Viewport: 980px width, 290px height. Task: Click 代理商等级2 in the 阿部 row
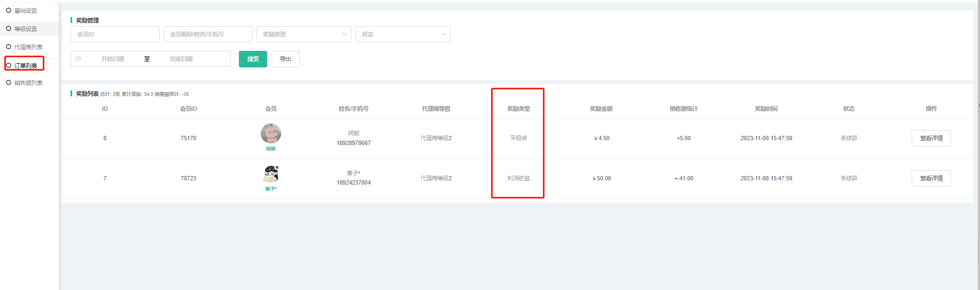coord(436,138)
